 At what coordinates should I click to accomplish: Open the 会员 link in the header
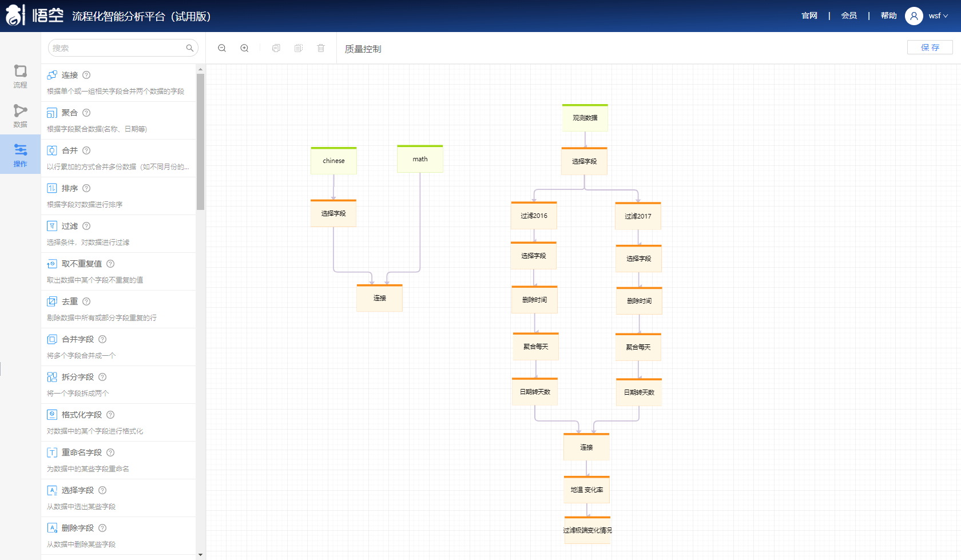[x=849, y=16]
